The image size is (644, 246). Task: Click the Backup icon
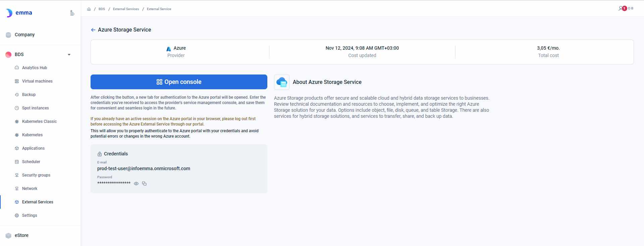coord(17,95)
